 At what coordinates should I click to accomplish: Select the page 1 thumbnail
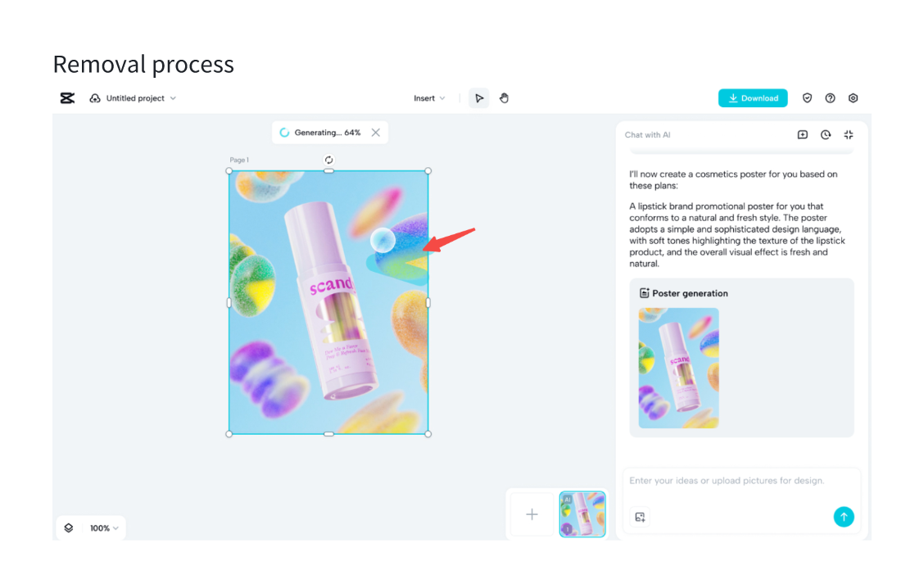tap(582, 514)
